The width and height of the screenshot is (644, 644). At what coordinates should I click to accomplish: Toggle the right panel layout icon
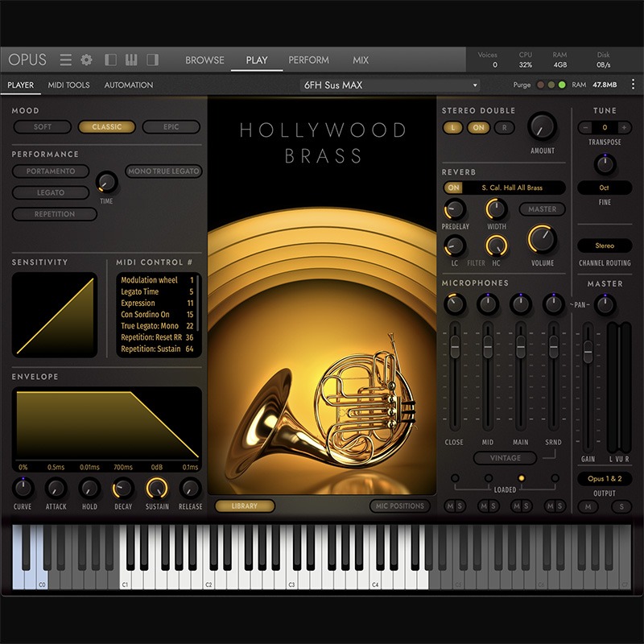pos(153,60)
